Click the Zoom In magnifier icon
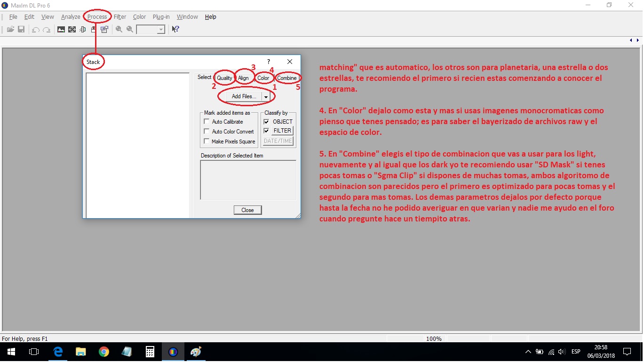 (119, 29)
